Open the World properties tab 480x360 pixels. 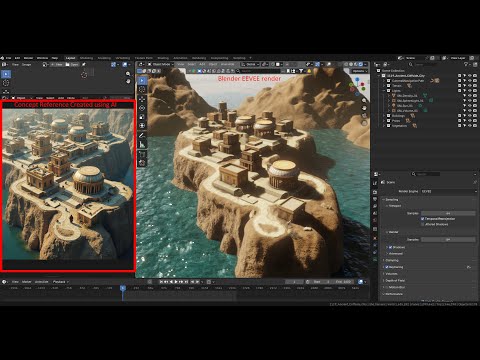375,220
